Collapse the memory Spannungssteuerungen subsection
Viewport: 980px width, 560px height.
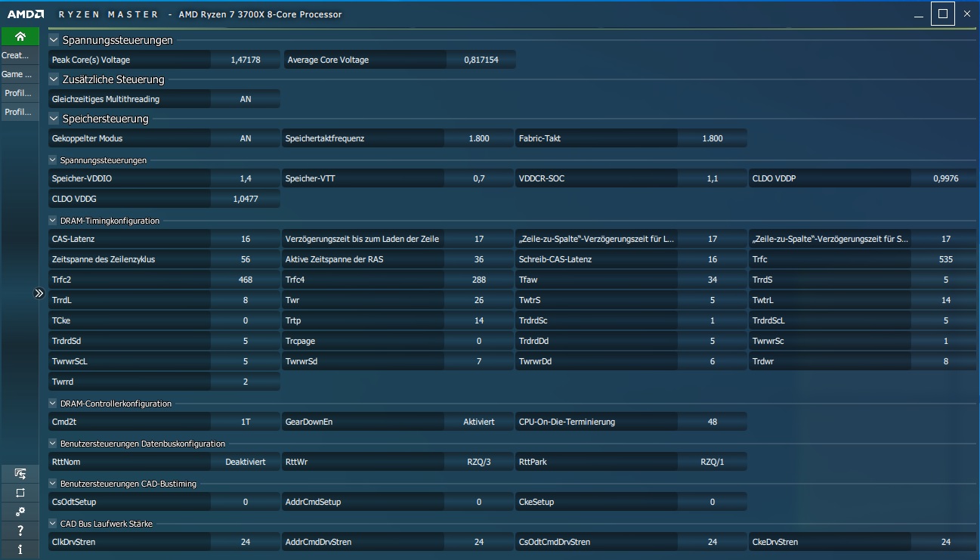click(53, 159)
